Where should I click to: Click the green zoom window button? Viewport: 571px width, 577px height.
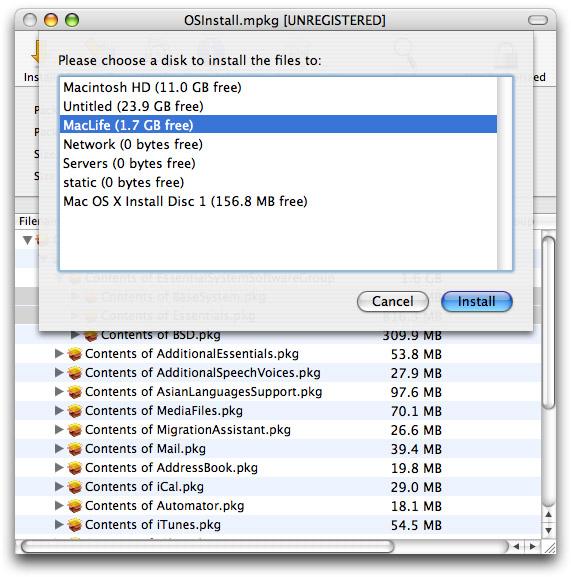click(x=72, y=20)
